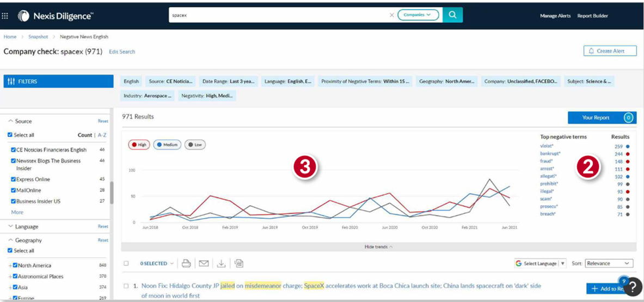
Task: Click the bell icon on Create Alert
Action: click(591, 51)
